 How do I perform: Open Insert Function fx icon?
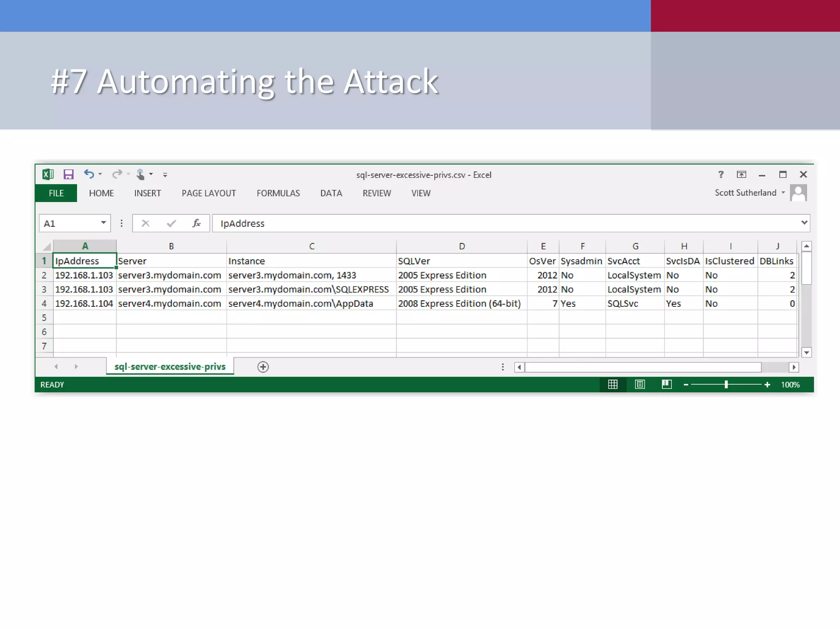coord(196,223)
